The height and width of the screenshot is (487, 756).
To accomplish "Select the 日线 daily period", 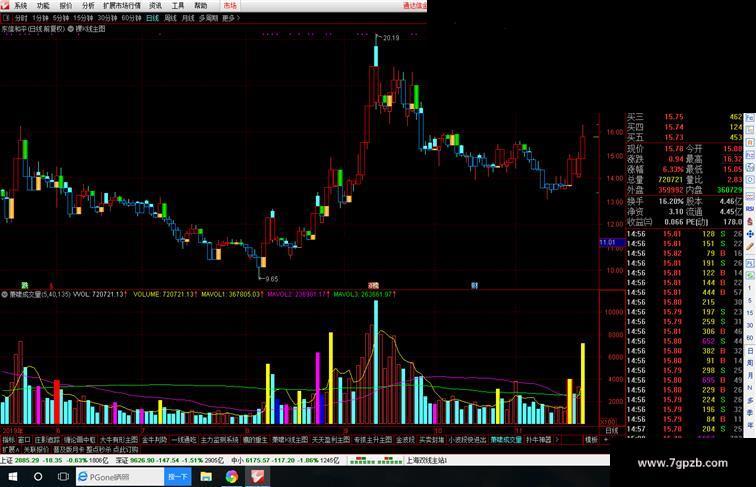I will point(152,18).
